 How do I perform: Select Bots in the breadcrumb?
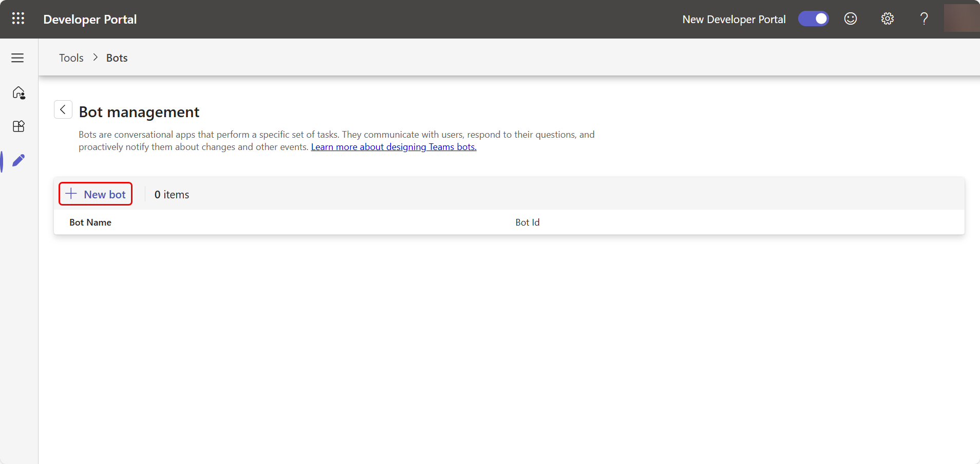click(x=117, y=58)
